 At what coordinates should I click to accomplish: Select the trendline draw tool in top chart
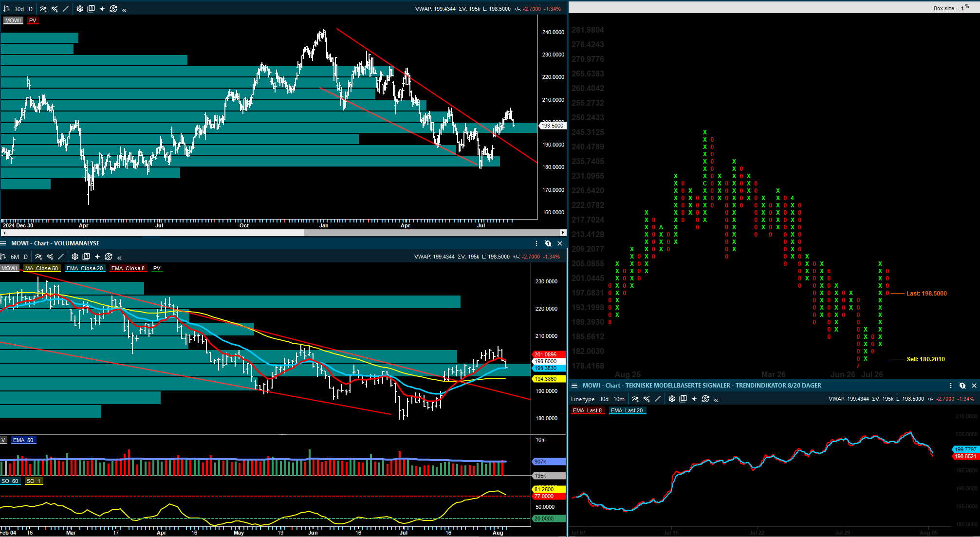coord(66,9)
